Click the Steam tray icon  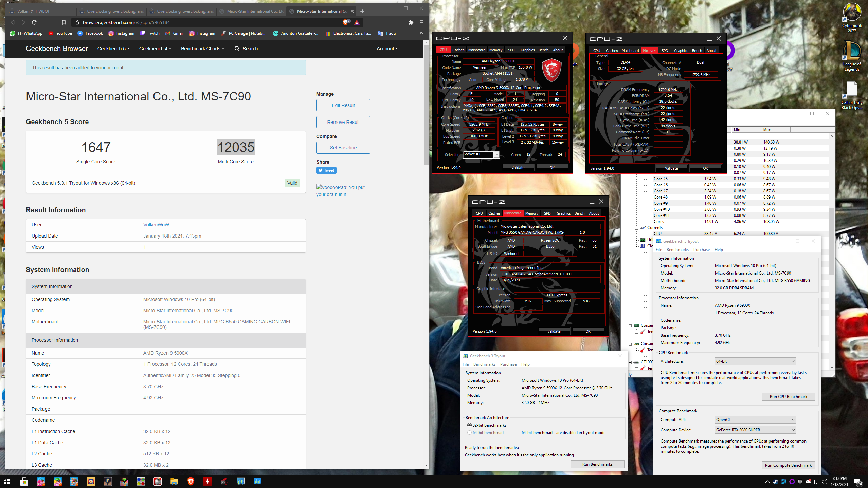[776, 481]
